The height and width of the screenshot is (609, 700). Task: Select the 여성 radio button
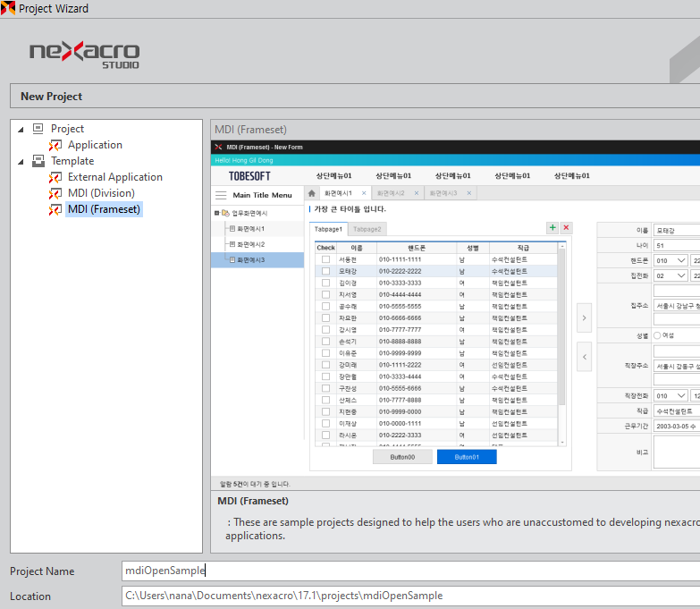(x=658, y=335)
